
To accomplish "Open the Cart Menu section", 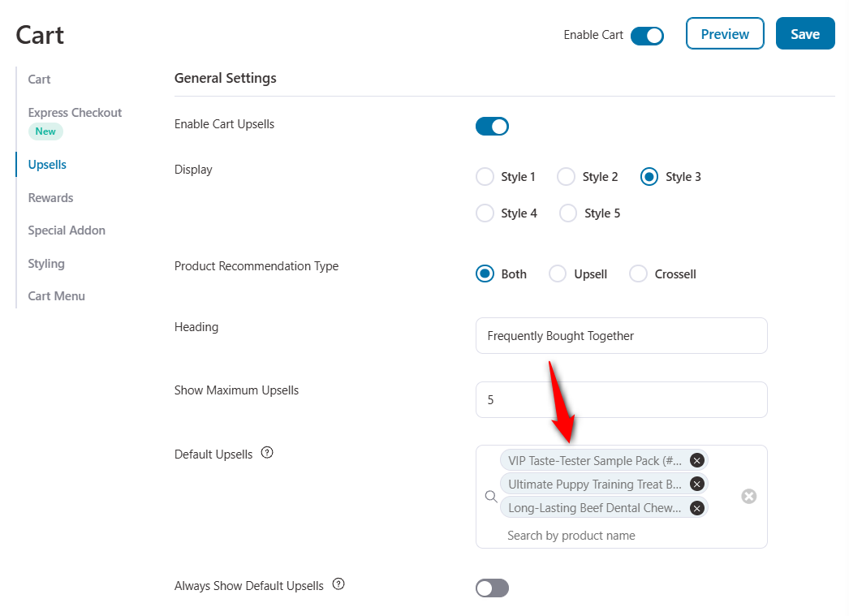I will tap(56, 296).
